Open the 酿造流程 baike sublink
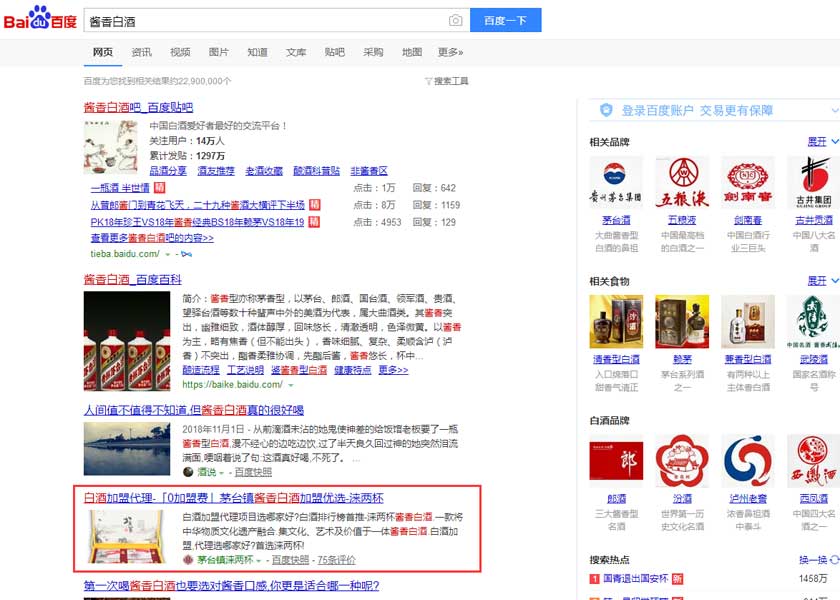 pyautogui.click(x=201, y=370)
